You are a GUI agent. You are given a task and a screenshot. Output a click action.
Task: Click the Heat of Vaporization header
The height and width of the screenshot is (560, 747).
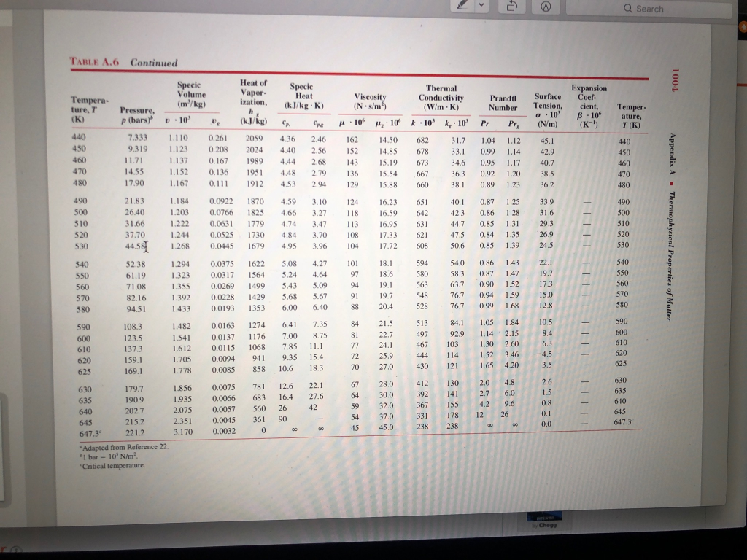(x=252, y=96)
